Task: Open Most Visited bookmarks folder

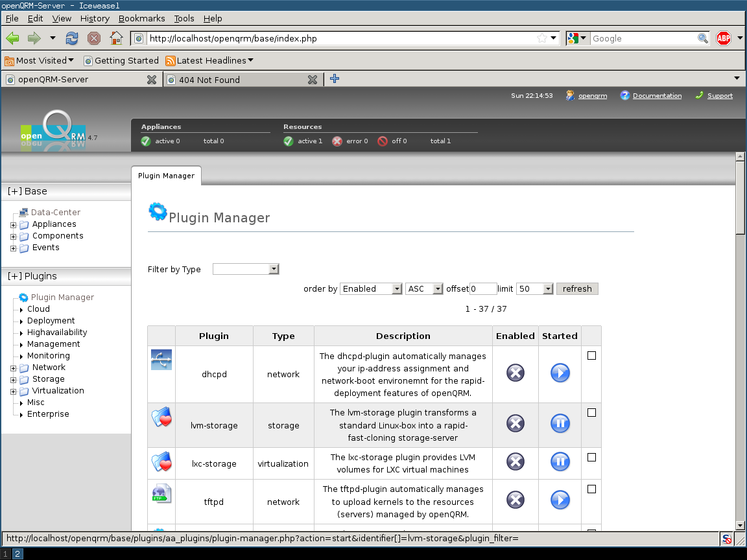Action: 39,60
